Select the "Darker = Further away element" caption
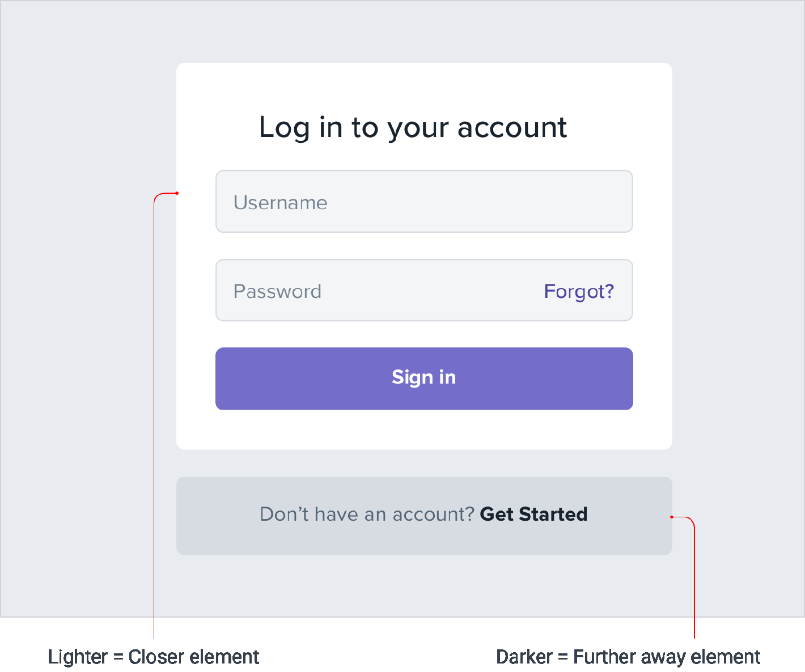 [628, 657]
